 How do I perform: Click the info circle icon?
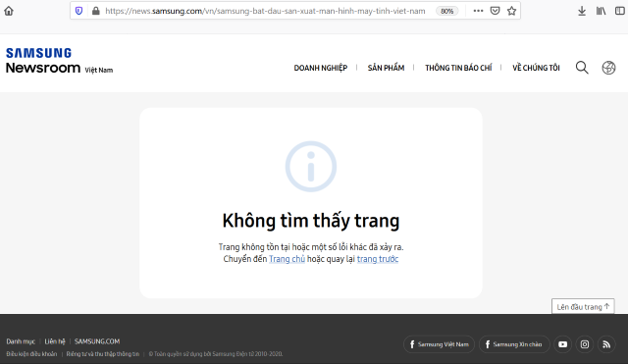click(311, 166)
